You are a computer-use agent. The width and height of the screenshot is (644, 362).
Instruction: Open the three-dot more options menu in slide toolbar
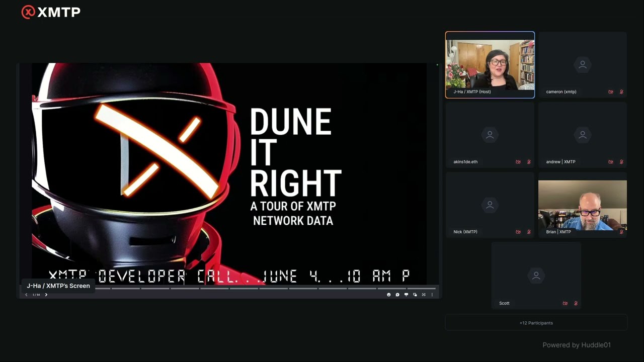pos(432,295)
